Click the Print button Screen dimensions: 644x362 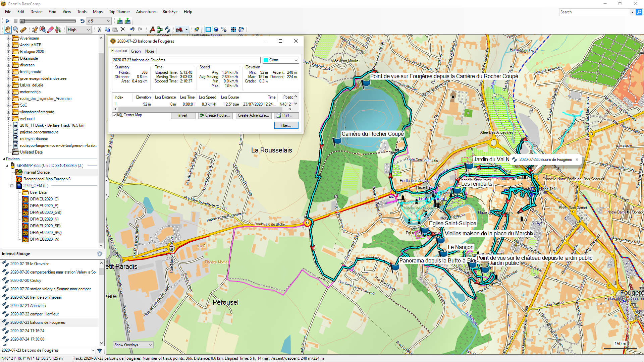point(286,115)
